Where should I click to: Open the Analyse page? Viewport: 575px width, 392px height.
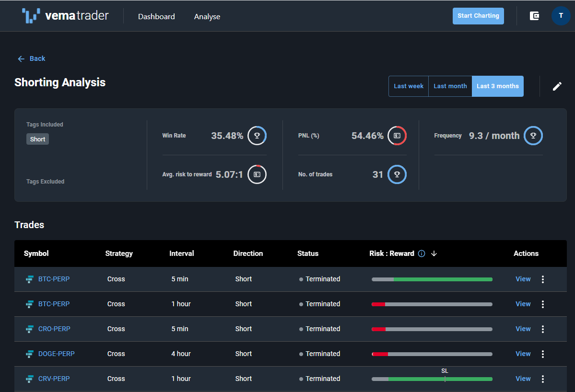tap(207, 16)
